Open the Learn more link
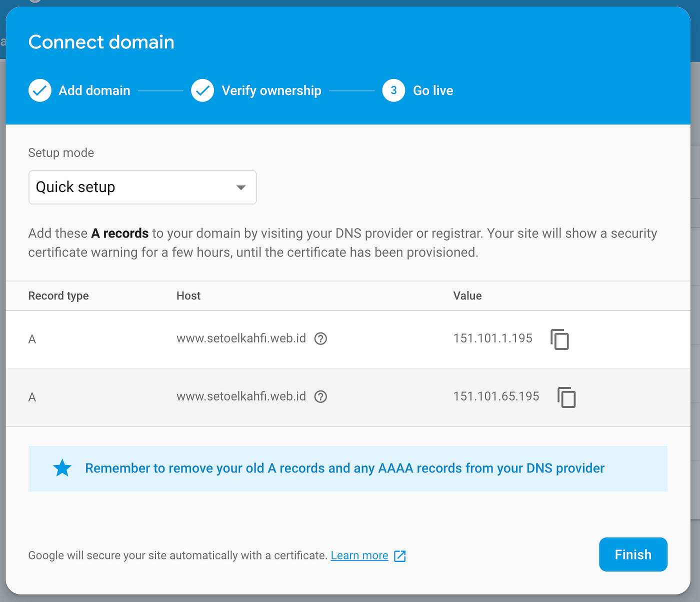The width and height of the screenshot is (700, 602). 359,555
